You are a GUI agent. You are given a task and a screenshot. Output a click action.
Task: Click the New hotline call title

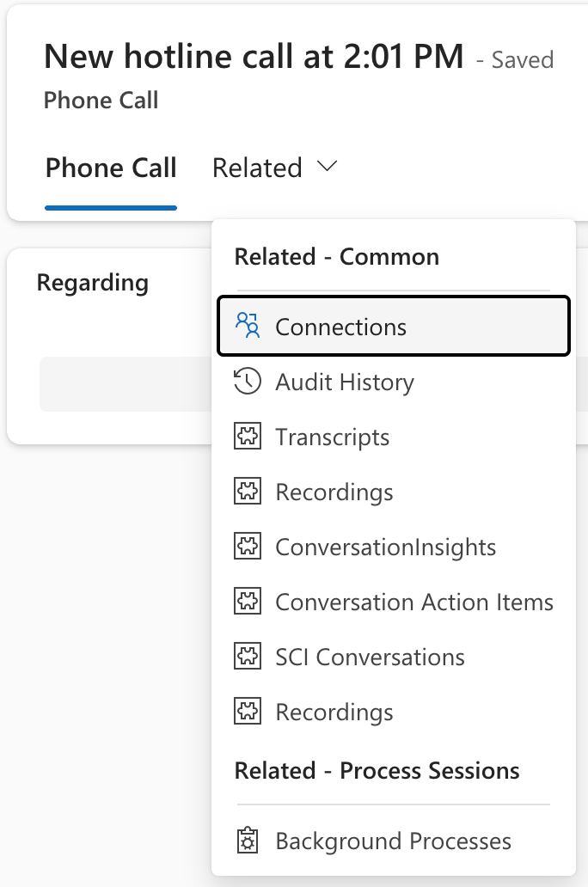click(254, 56)
